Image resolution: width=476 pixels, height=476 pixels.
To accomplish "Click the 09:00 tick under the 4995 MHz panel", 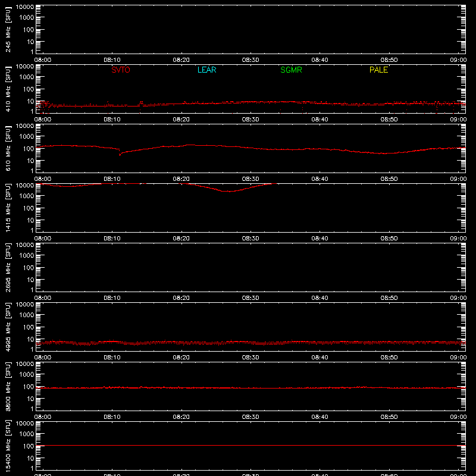I will tap(458, 358).
